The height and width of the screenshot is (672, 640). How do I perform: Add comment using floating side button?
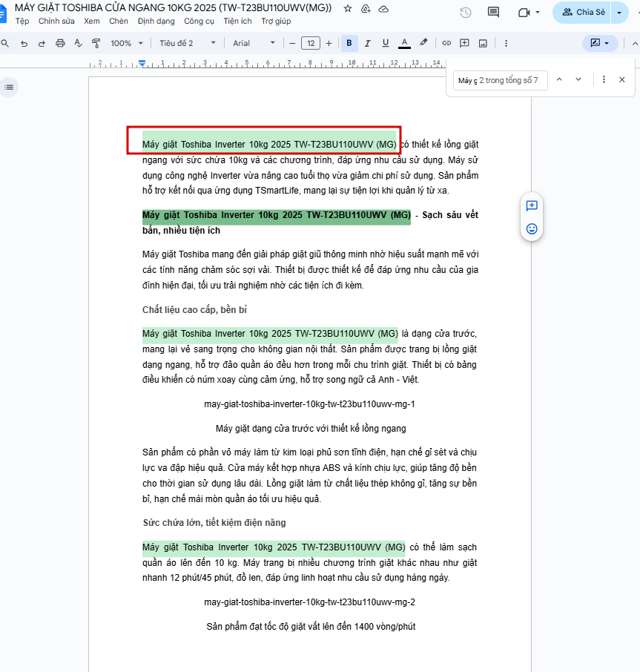point(532,206)
